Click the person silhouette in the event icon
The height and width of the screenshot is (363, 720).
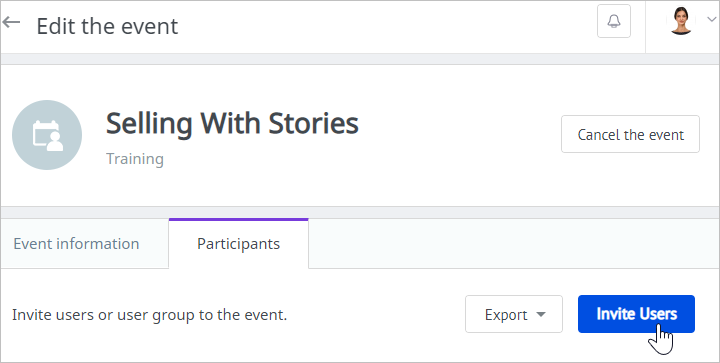coord(55,142)
